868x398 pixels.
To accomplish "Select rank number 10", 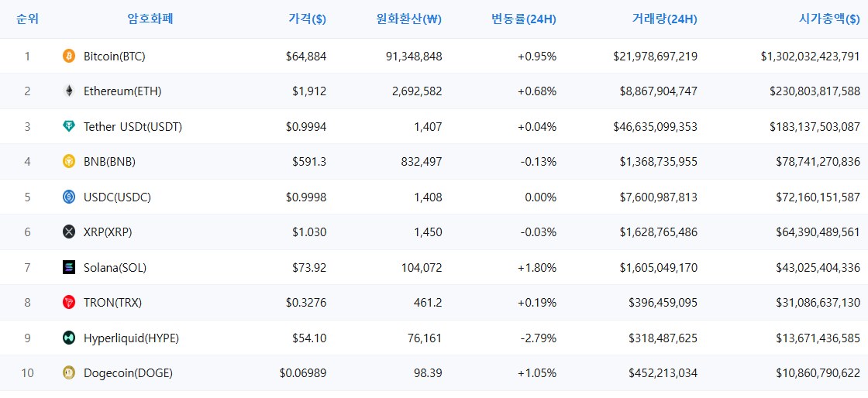I will pos(28,373).
